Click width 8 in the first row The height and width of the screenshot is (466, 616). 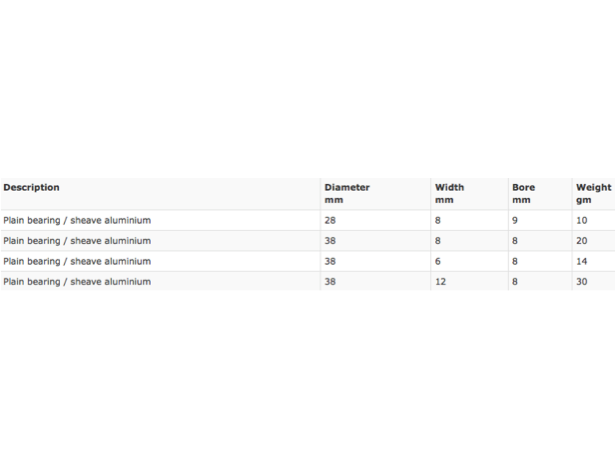pos(438,220)
